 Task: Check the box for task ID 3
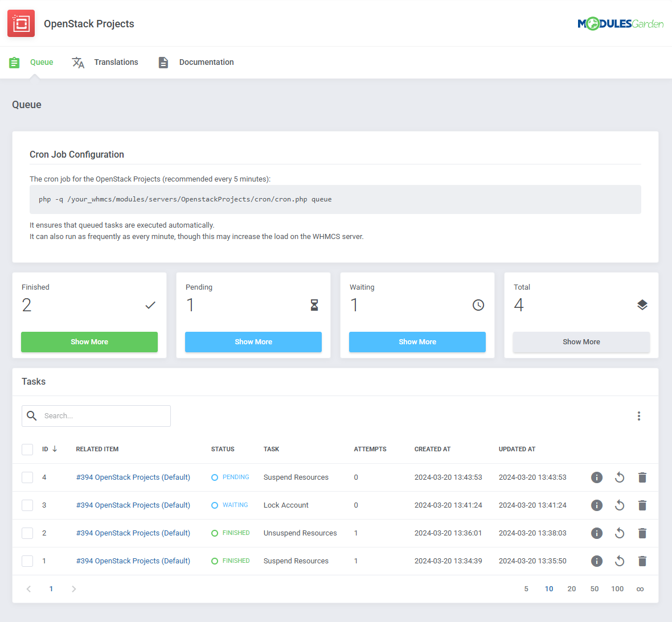coord(27,505)
